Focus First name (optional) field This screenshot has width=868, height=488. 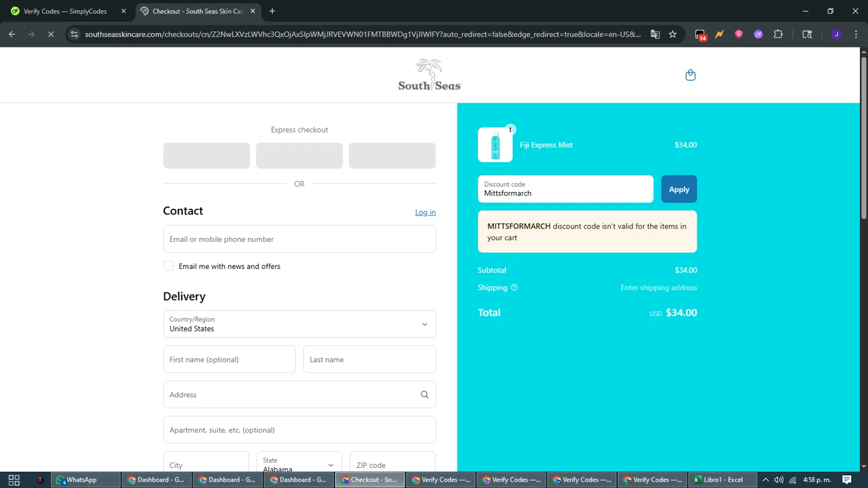[229, 360]
